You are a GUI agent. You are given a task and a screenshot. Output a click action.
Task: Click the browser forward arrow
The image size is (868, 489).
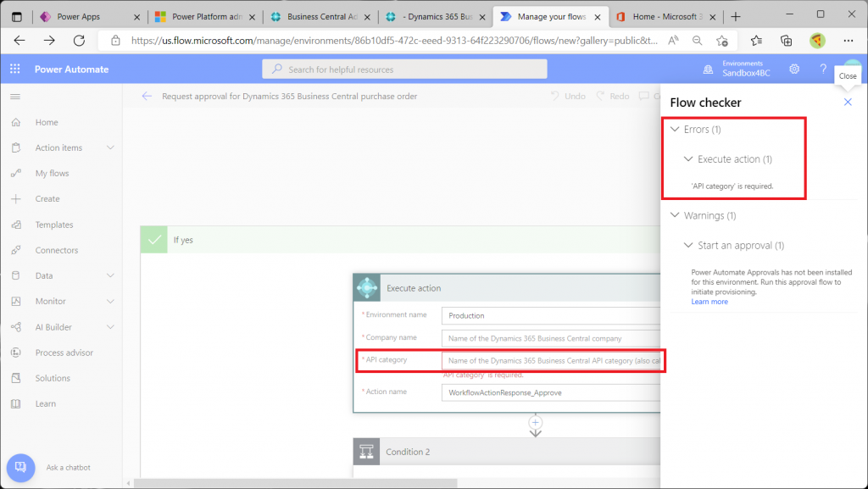(49, 41)
